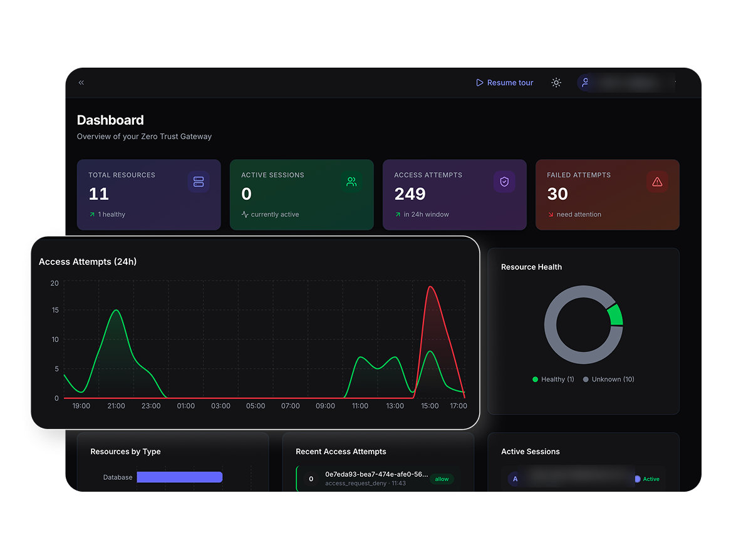
Task: Click the Resource Health card title
Action: pos(531,267)
